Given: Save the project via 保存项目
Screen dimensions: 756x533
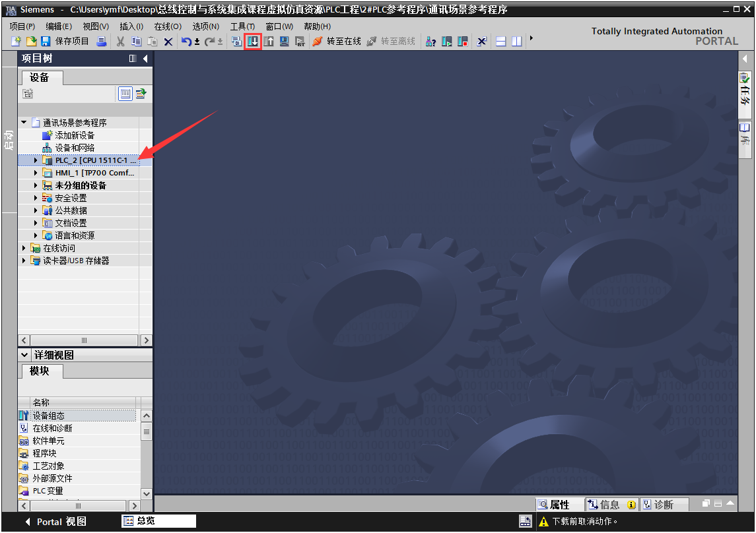Looking at the screenshot, I should (x=65, y=42).
